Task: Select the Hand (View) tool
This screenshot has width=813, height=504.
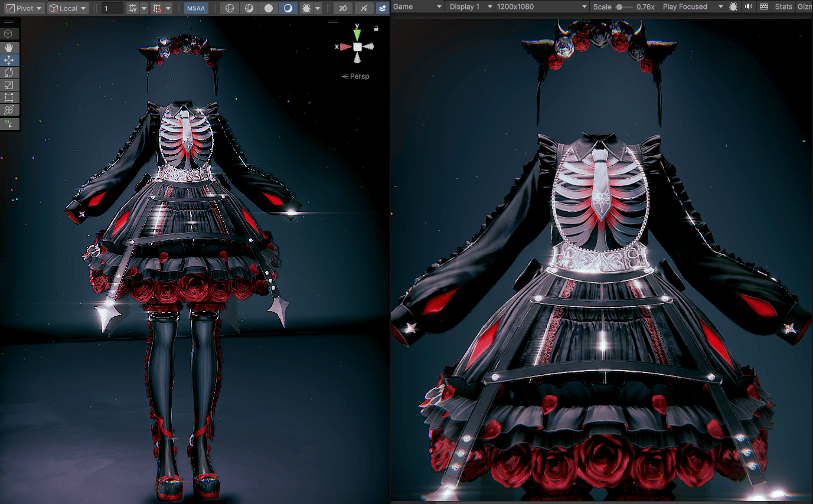Action: 9,47
